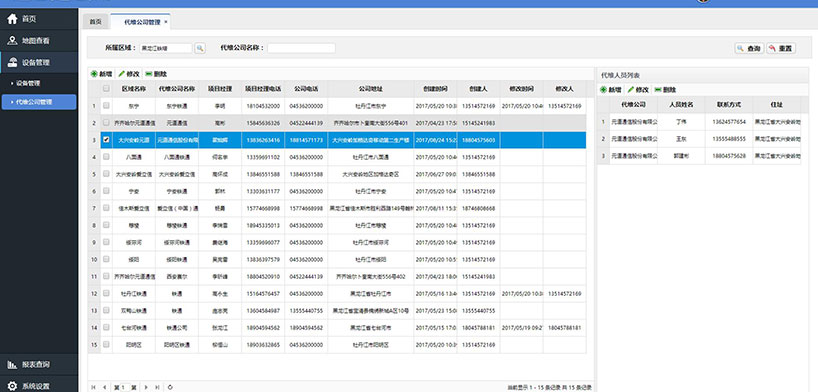Open region picker magnifier beside 所属区域
Image resolution: width=818 pixels, height=392 pixels.
(x=200, y=48)
